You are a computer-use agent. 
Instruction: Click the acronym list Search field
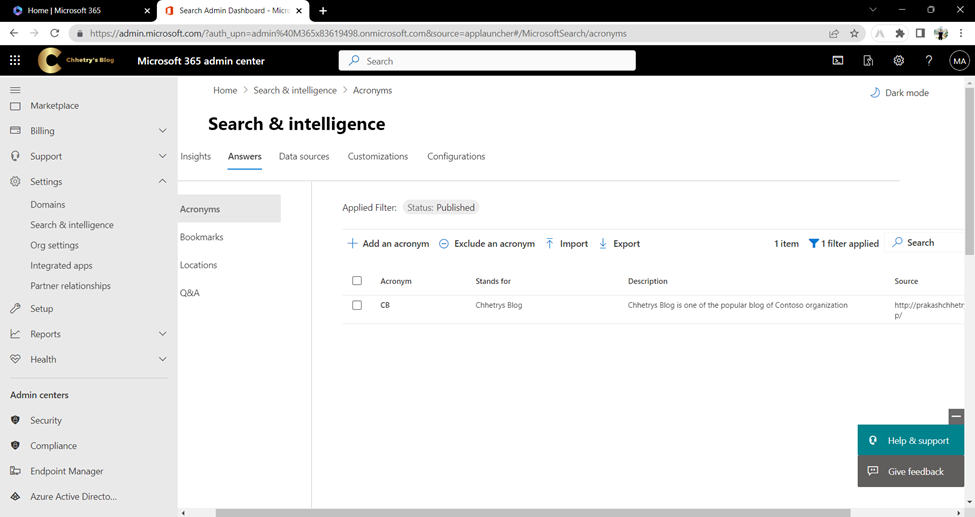pyautogui.click(x=925, y=243)
